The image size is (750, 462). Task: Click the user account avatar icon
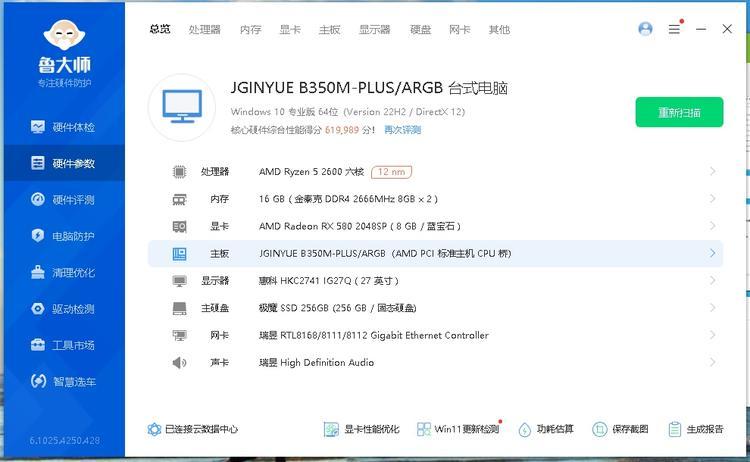[x=645, y=29]
